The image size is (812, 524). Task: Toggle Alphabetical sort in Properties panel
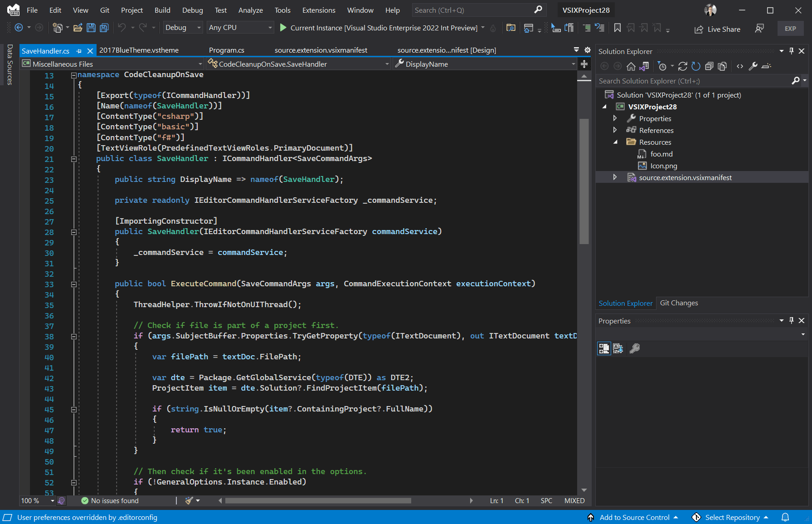tap(618, 348)
